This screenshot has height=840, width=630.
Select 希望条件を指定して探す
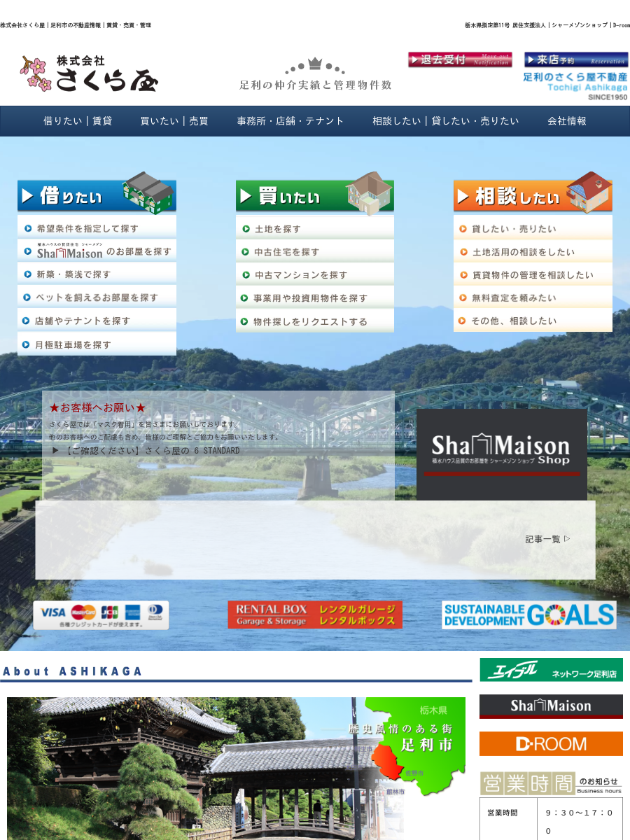click(x=97, y=227)
